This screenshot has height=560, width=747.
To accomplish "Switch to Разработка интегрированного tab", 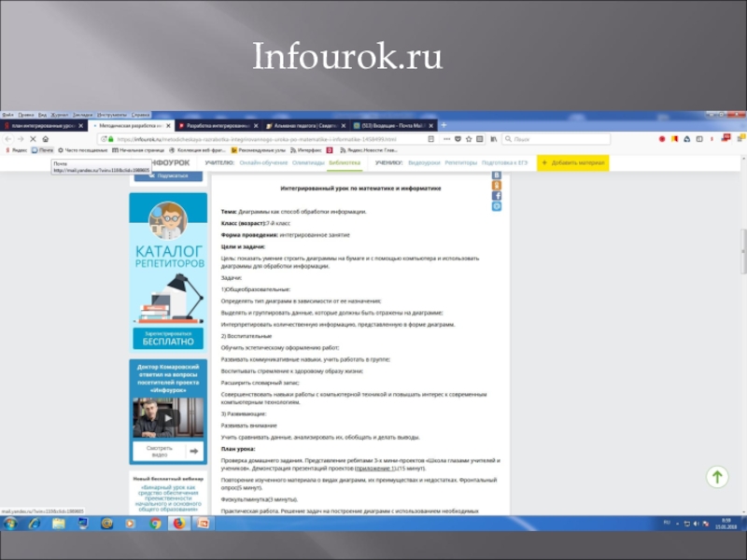I will (218, 126).
